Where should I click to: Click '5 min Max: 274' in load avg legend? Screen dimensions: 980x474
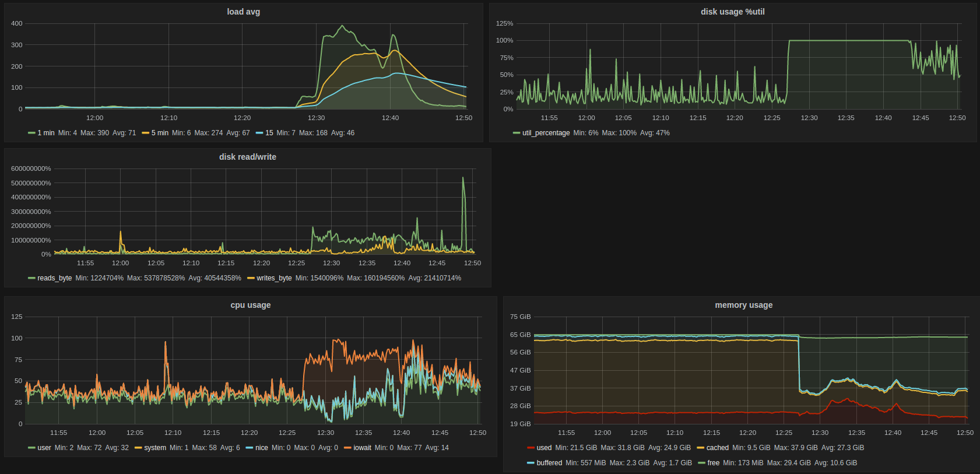209,133
